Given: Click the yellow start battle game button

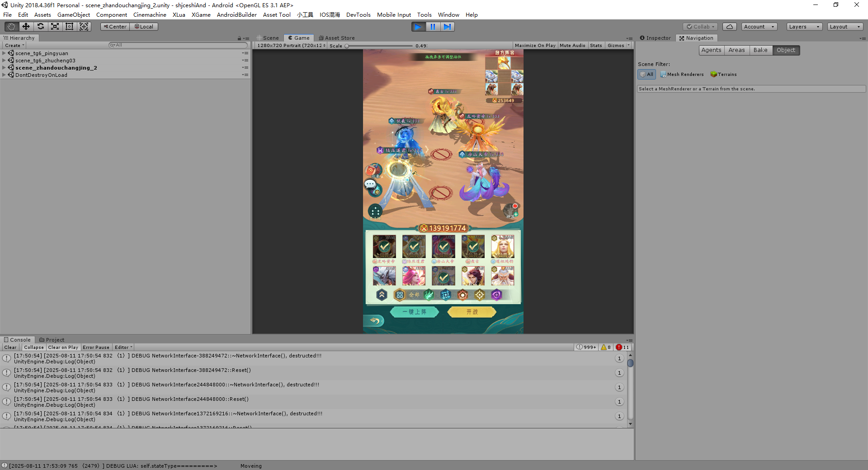Looking at the screenshot, I should click(472, 312).
